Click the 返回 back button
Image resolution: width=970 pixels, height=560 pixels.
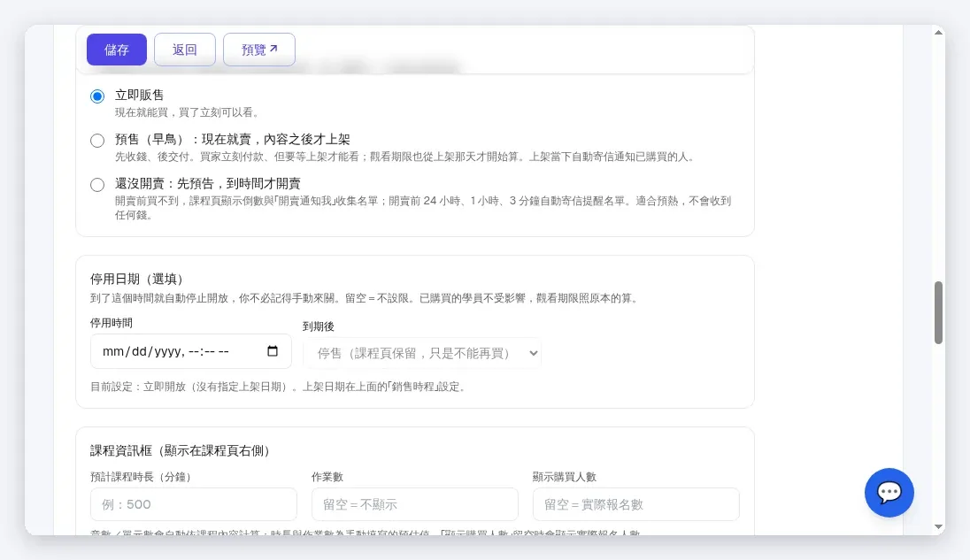(x=184, y=50)
